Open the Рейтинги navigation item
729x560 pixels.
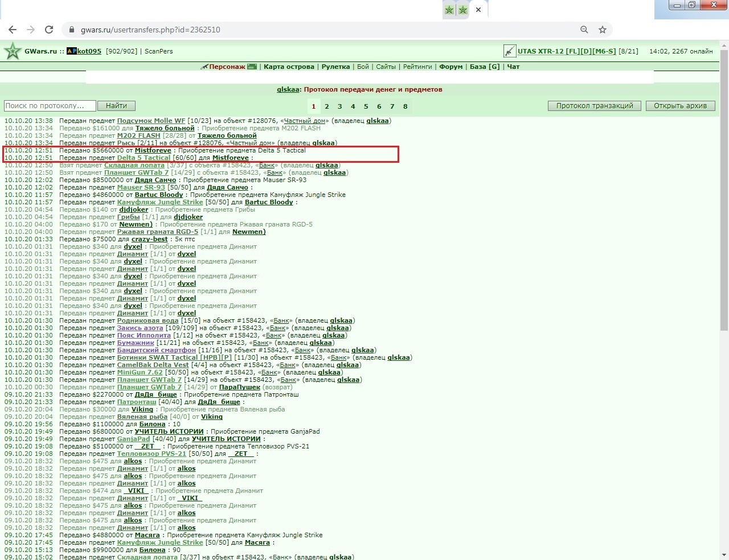click(417, 67)
